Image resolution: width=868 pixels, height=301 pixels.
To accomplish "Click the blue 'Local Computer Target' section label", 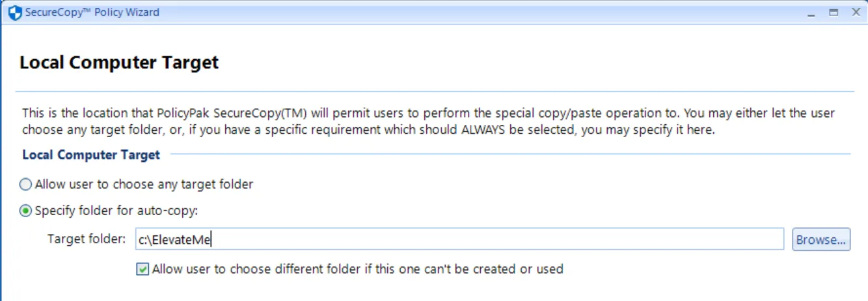I will (x=91, y=155).
